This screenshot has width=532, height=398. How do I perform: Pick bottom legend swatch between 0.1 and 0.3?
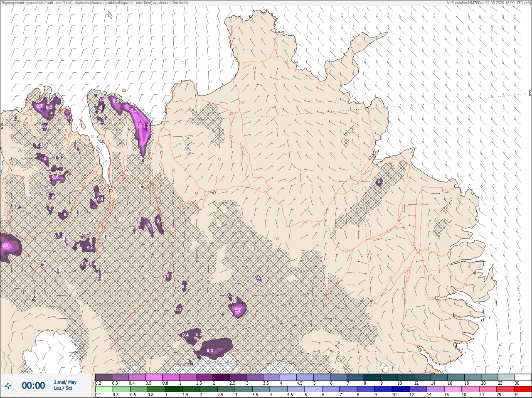(x=104, y=389)
